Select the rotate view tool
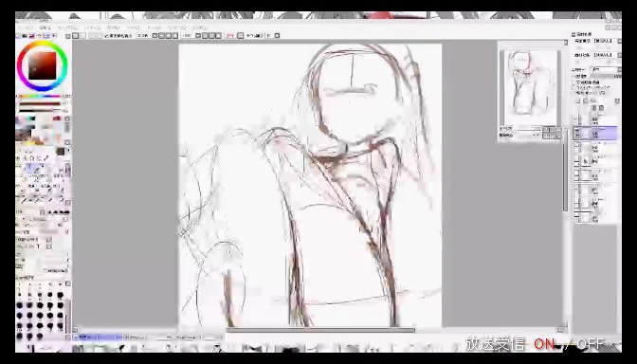This screenshot has width=637, height=364. [31, 158]
